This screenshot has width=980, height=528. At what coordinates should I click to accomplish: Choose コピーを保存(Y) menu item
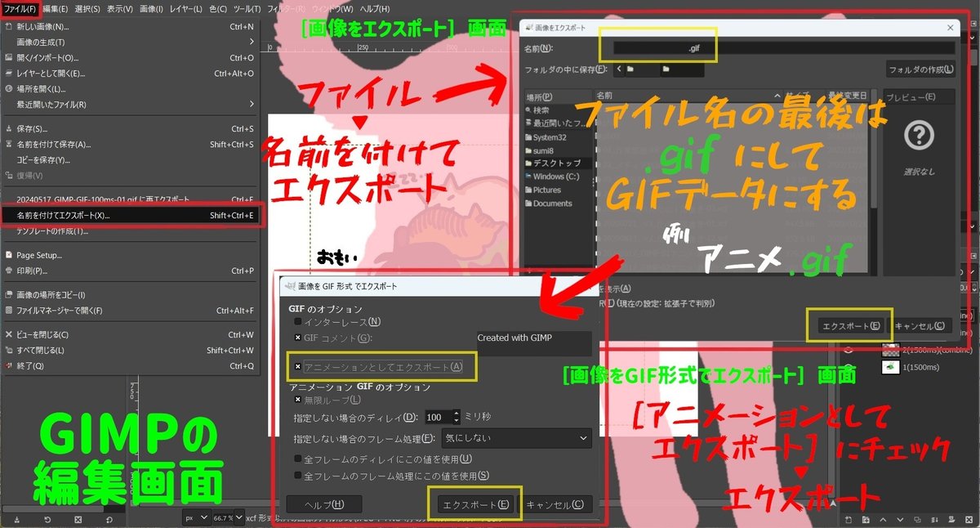pos(131,159)
